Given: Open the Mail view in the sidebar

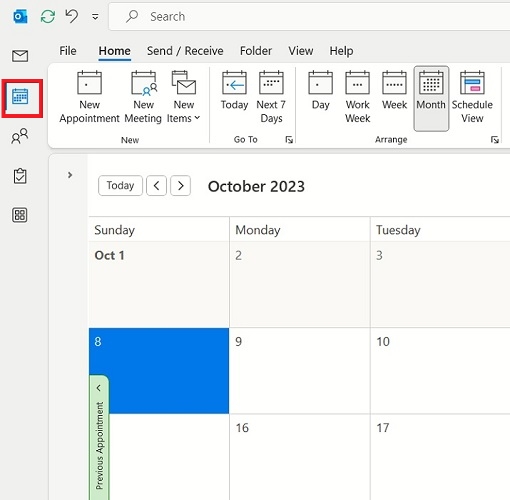Looking at the screenshot, I should 20,56.
